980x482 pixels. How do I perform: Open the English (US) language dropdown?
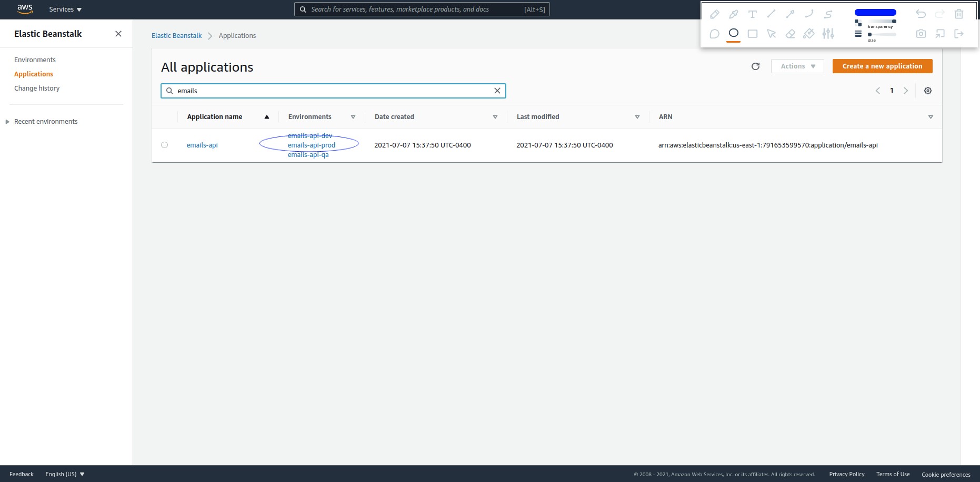pyautogui.click(x=65, y=474)
